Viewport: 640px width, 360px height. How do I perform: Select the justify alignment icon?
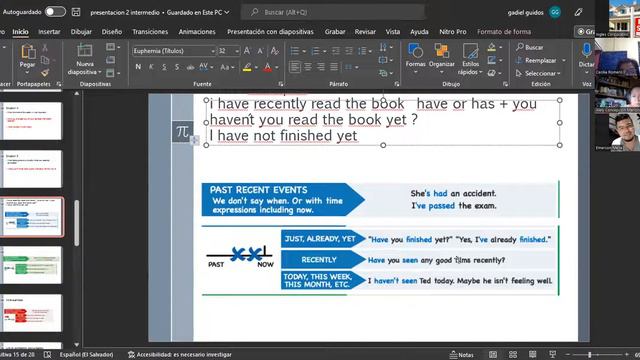(x=334, y=67)
